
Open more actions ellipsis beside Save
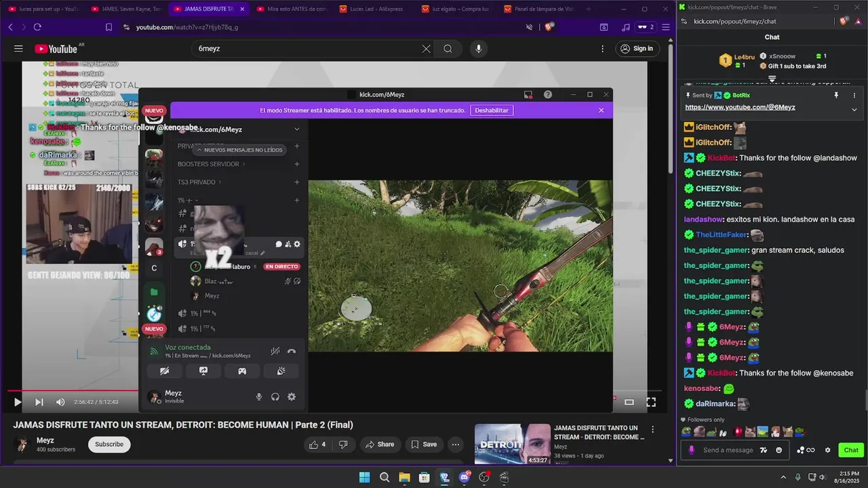(456, 445)
